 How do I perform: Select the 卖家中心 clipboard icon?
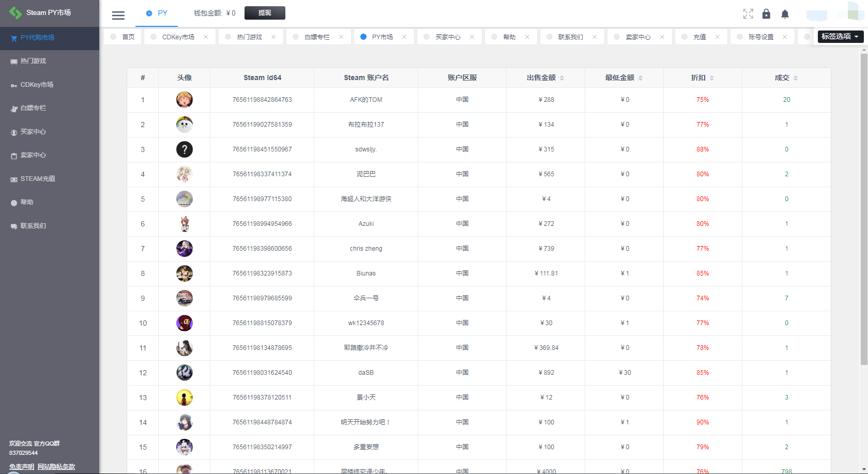coord(13,155)
